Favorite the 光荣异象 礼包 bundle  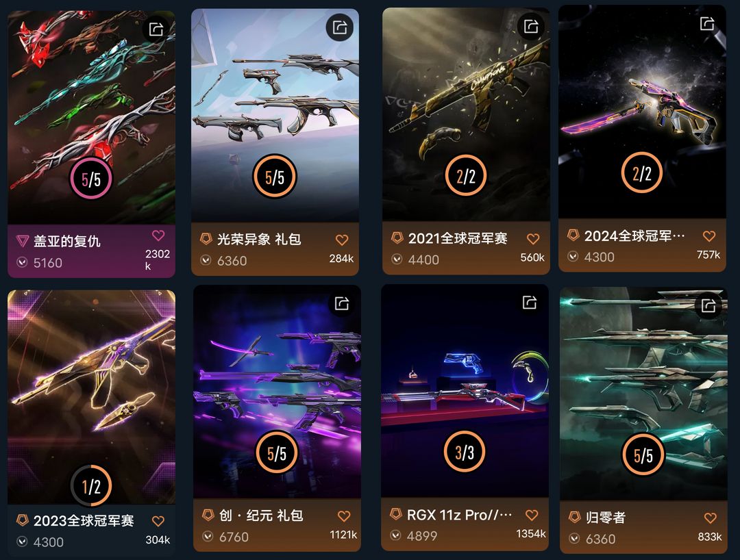(x=342, y=240)
